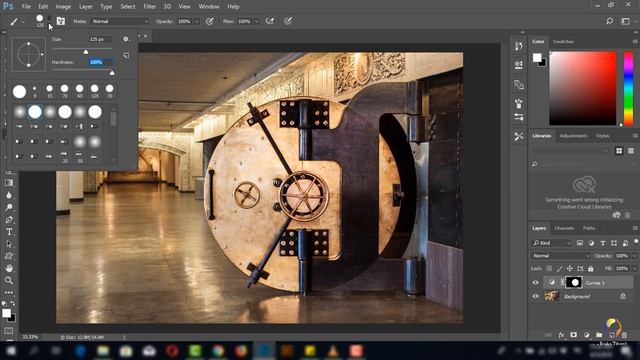
Task: Select the Type tool
Action: 9,232
